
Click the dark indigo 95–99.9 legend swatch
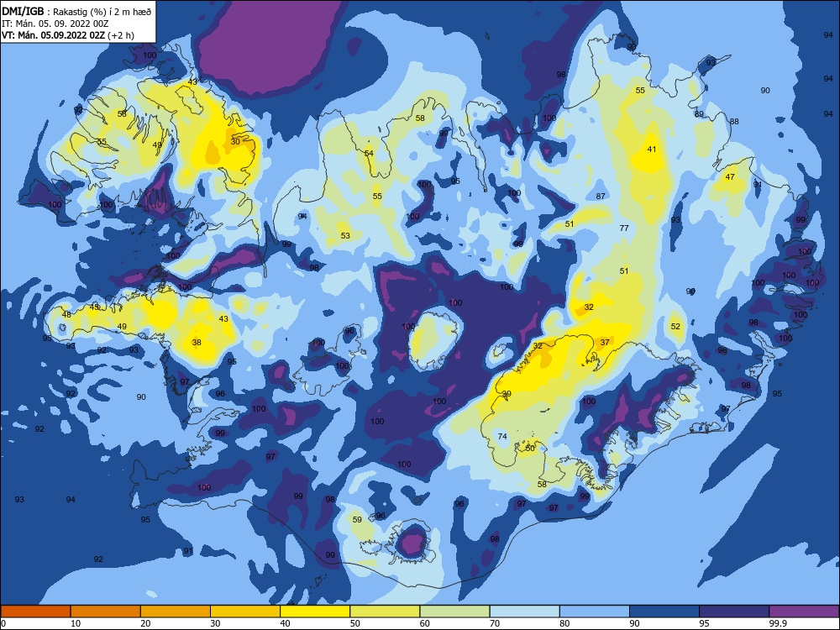pos(734,612)
